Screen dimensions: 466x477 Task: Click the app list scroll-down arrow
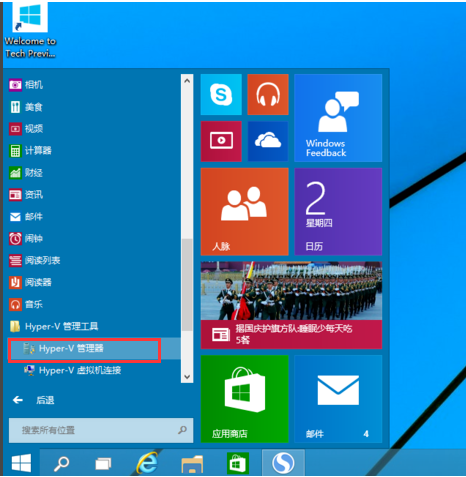187,377
